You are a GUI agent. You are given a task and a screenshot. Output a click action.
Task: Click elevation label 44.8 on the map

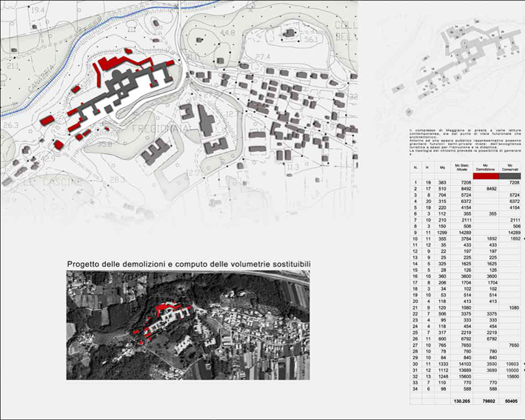point(227,33)
